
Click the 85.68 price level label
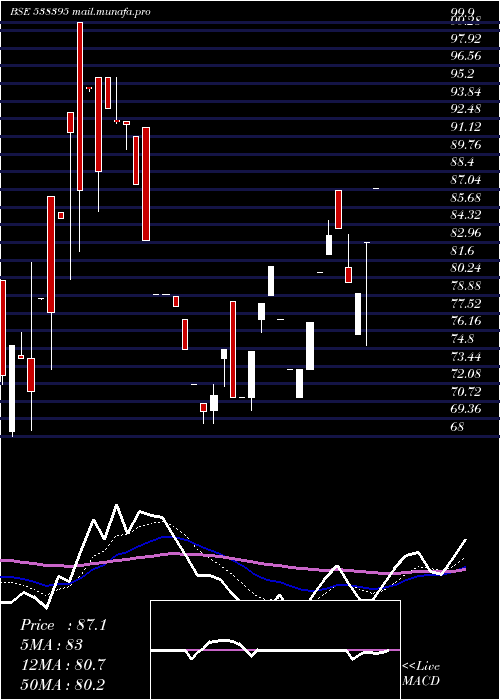click(x=466, y=198)
